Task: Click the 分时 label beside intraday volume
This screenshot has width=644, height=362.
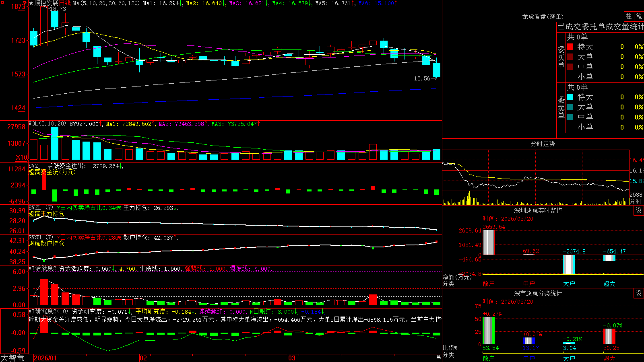Action: (x=636, y=202)
